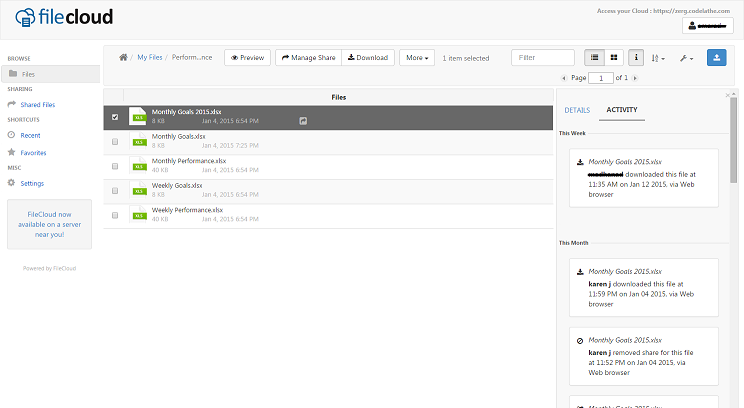The width and height of the screenshot is (744, 408).
Task: Select Weekly Performance.xlsx file name
Action: [187, 211]
